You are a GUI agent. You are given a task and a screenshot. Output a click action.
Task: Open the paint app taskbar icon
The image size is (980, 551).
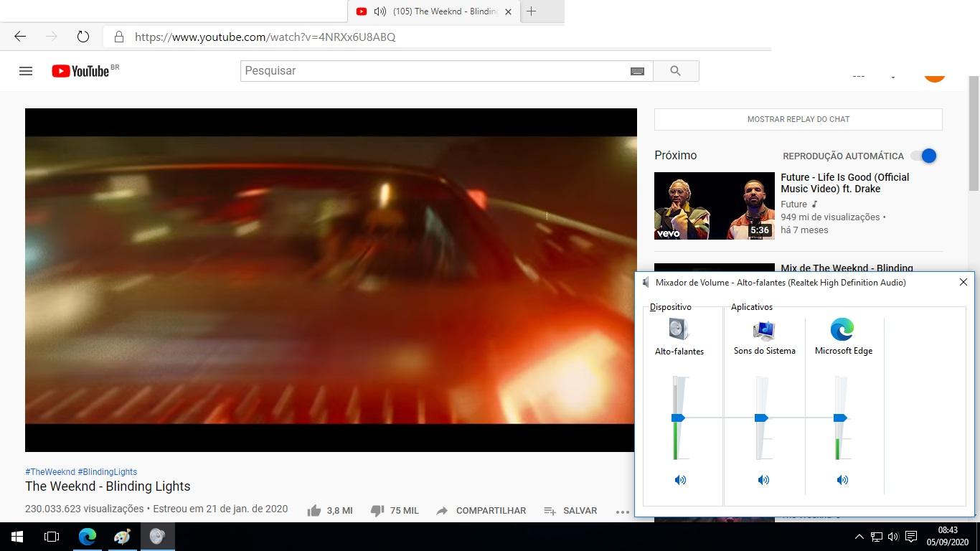pyautogui.click(x=122, y=537)
